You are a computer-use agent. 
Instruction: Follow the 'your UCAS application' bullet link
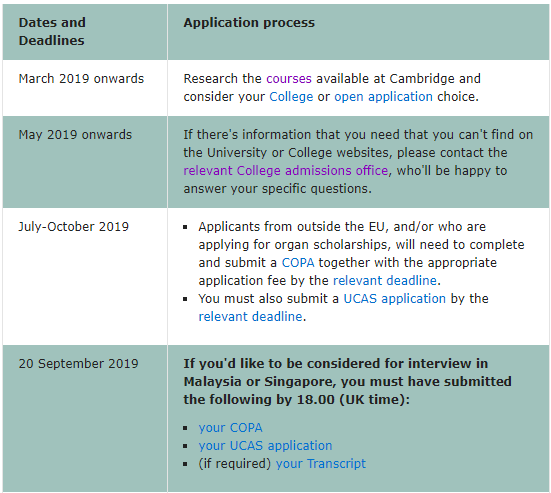click(x=265, y=446)
